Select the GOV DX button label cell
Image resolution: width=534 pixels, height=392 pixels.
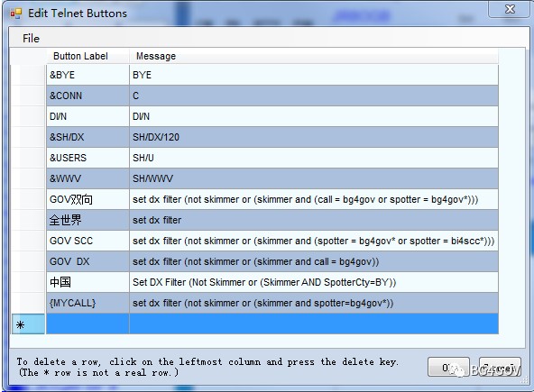point(87,261)
